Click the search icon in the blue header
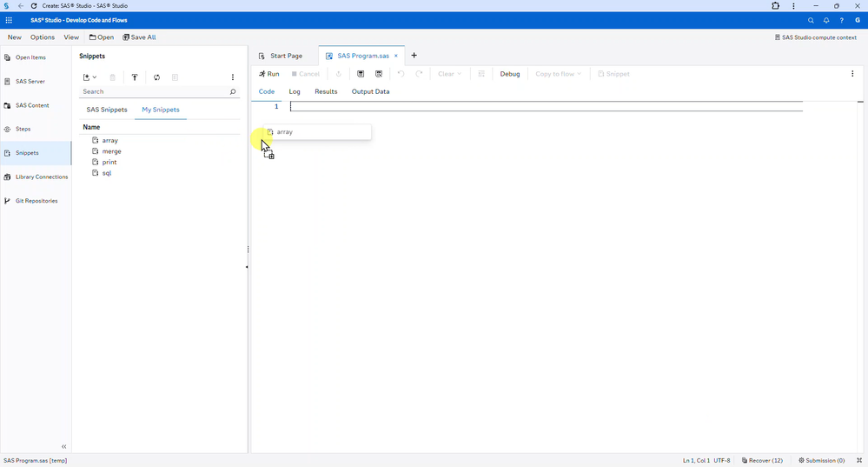This screenshot has height=467, width=868. coord(811,21)
